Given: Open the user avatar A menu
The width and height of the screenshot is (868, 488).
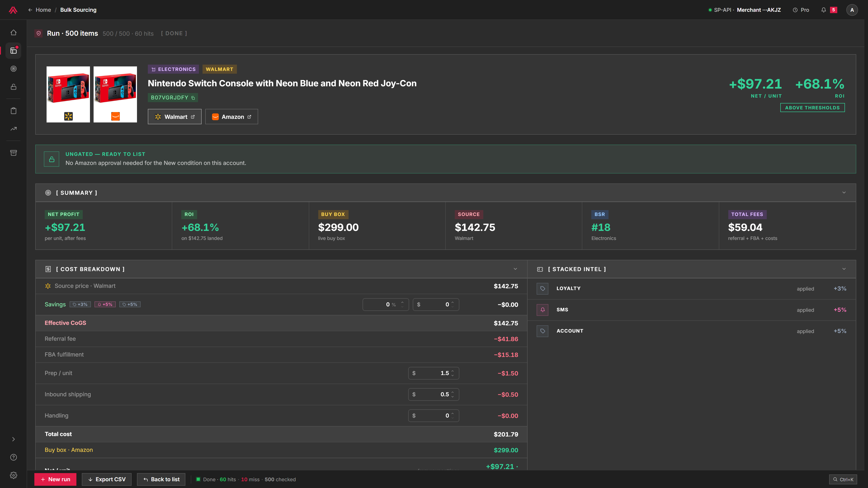Looking at the screenshot, I should [852, 10].
